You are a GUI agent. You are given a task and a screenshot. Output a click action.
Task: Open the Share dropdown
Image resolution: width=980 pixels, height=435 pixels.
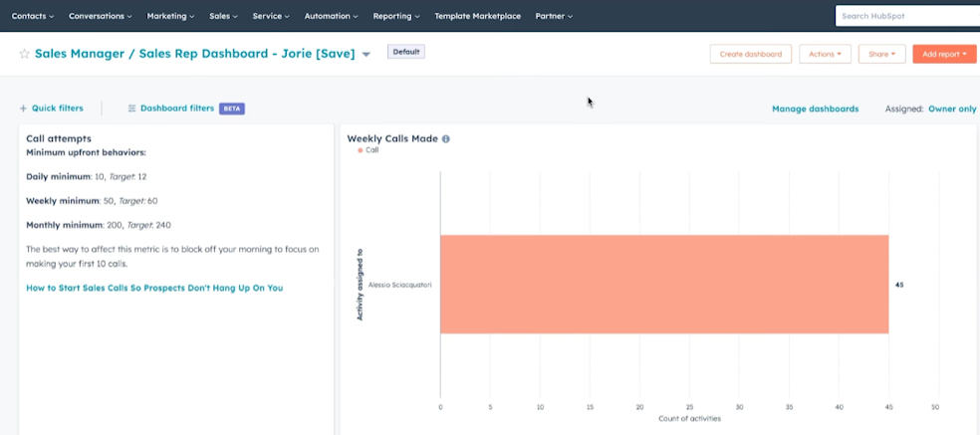point(881,54)
